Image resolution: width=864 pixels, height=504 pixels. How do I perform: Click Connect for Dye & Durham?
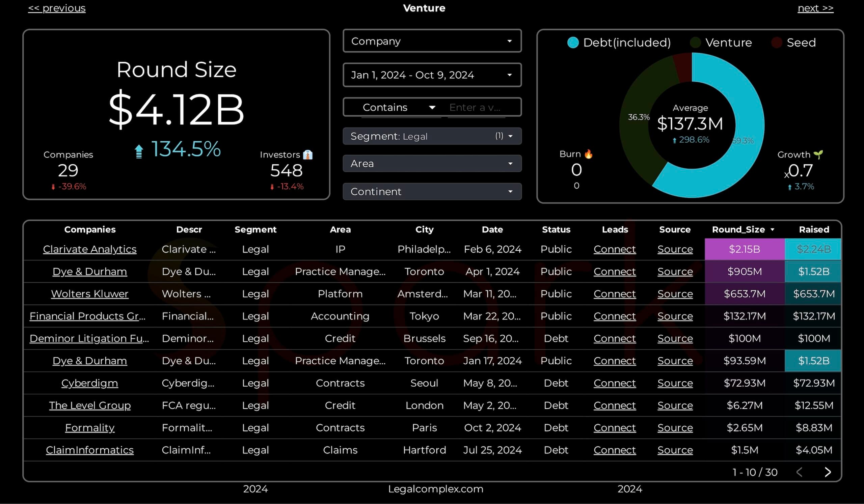pyautogui.click(x=614, y=271)
